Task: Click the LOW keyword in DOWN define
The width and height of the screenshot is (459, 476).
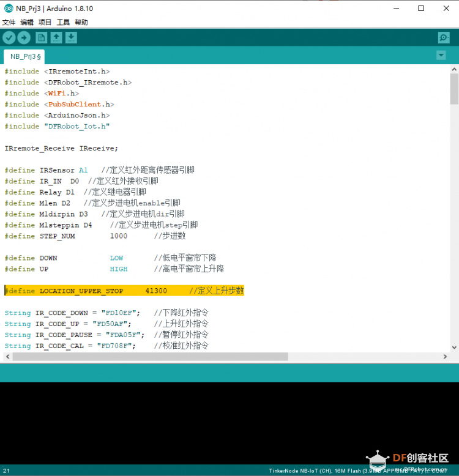Action: (x=116, y=258)
